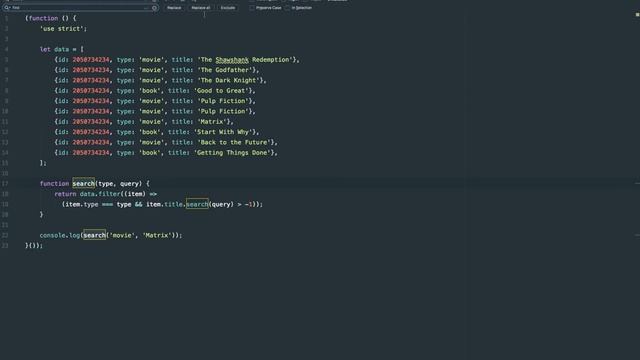Click the circular icon at the replace field's right end
This screenshot has height=360, width=640.
tap(154, 7)
